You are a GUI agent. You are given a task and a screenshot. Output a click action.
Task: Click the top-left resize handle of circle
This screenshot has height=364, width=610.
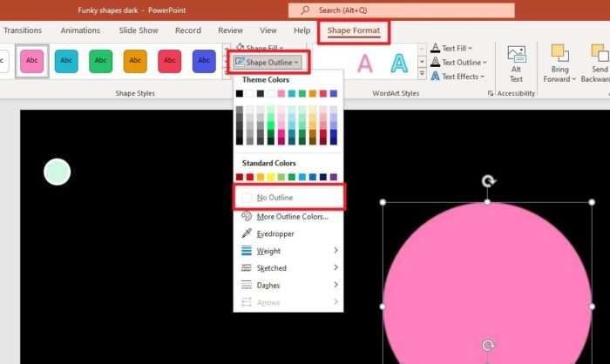point(383,202)
